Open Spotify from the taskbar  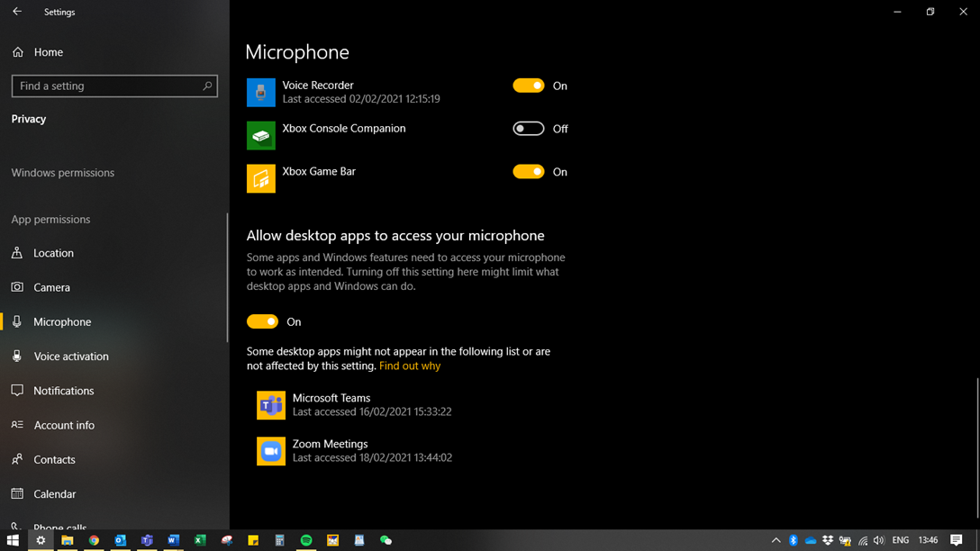click(306, 540)
